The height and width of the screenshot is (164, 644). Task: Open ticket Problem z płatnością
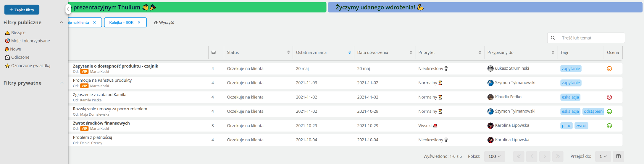click(x=92, y=137)
